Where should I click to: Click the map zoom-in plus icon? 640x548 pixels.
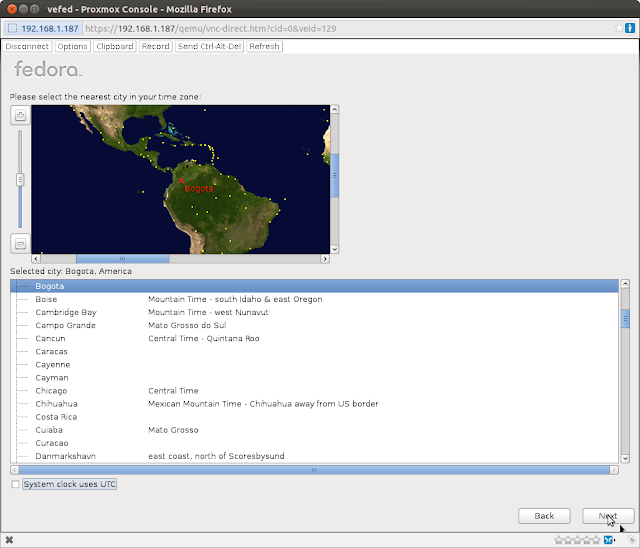[20, 115]
